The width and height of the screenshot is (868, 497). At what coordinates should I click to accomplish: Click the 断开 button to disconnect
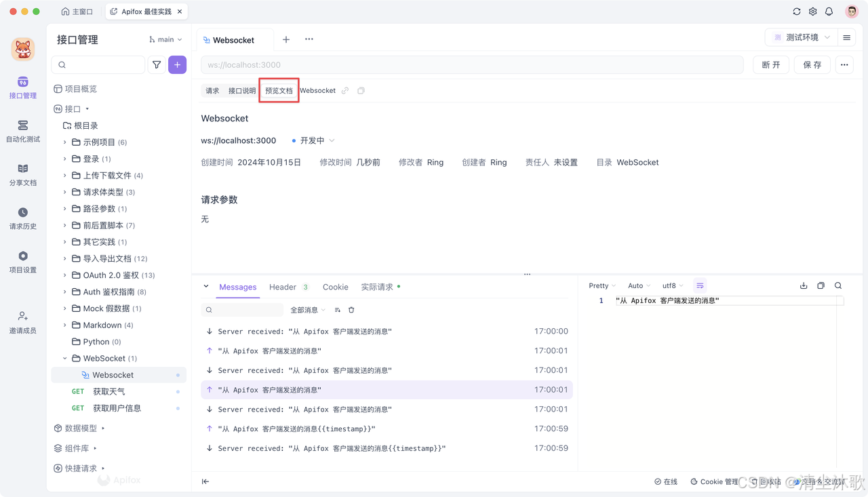click(770, 64)
